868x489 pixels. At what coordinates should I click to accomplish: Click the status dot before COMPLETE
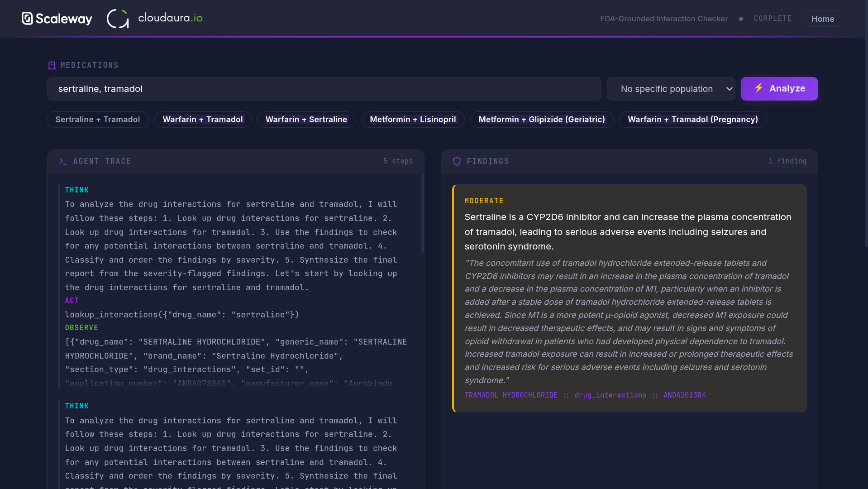tap(741, 19)
